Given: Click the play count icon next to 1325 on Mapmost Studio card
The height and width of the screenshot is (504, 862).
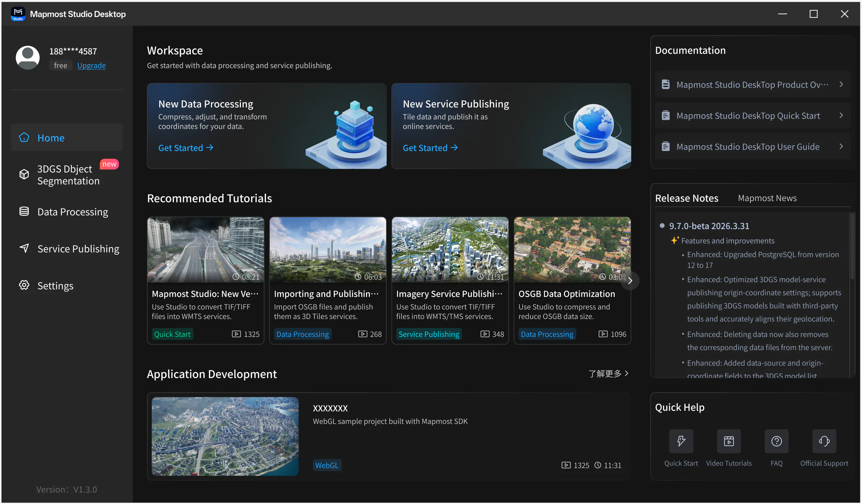Looking at the screenshot, I should (236, 334).
